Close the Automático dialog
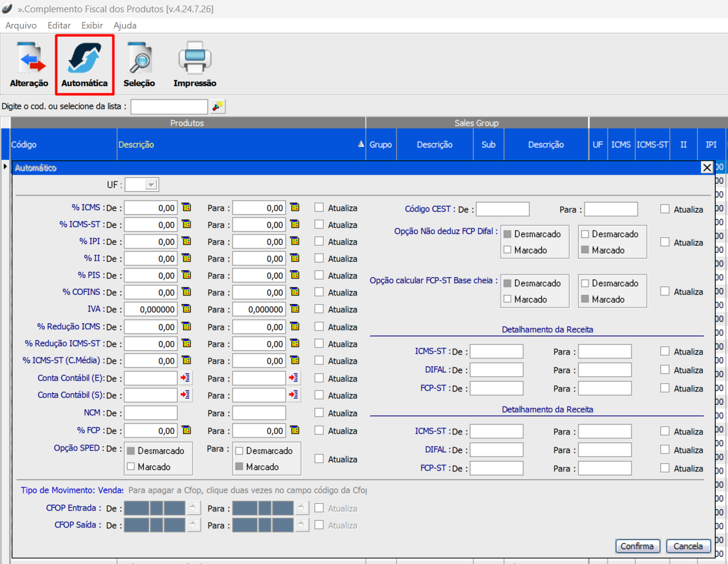This screenshot has height=564, width=728. (707, 168)
